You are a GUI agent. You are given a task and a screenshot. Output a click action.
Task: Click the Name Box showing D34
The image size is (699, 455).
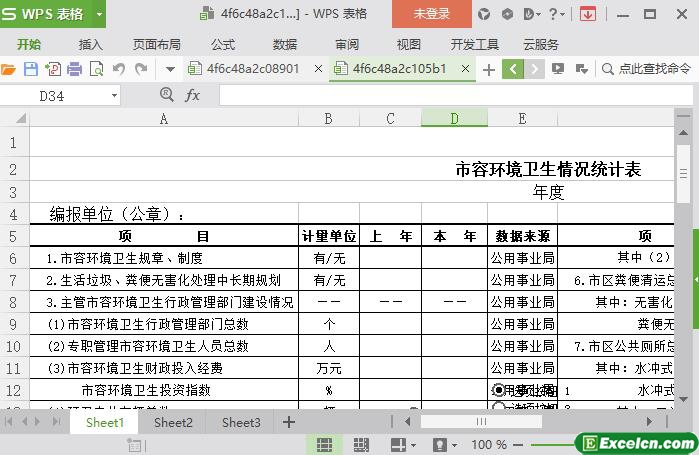[x=51, y=95]
